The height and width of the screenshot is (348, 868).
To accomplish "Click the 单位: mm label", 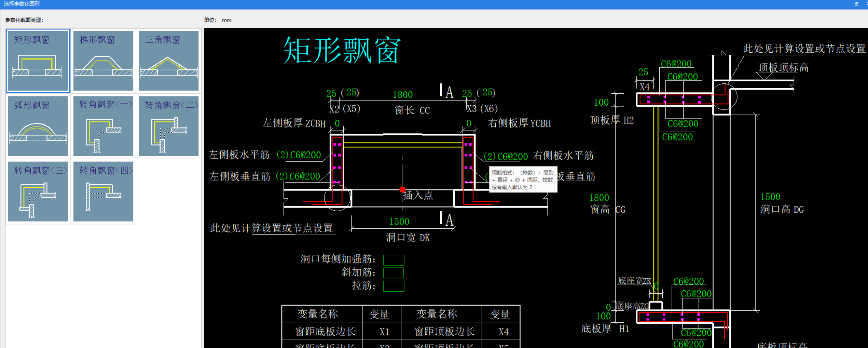I will [218, 20].
